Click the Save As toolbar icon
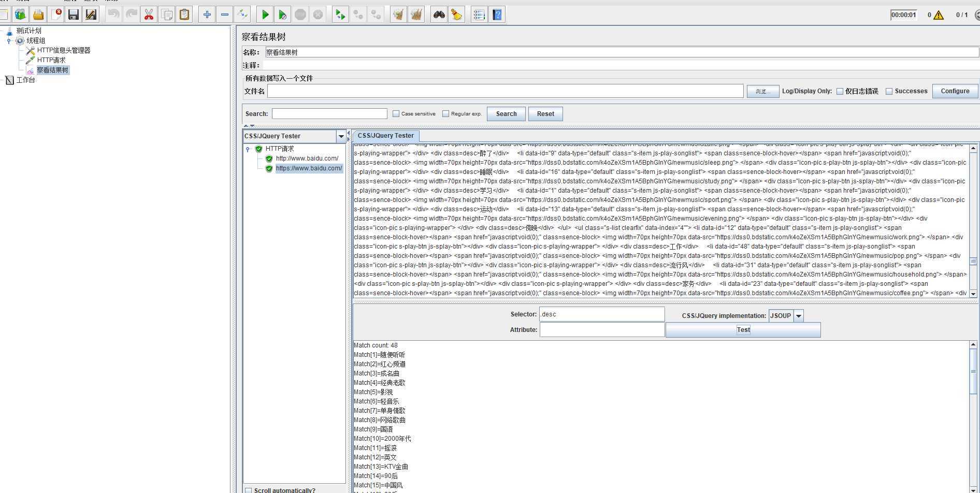The image size is (980, 493). coord(91,15)
